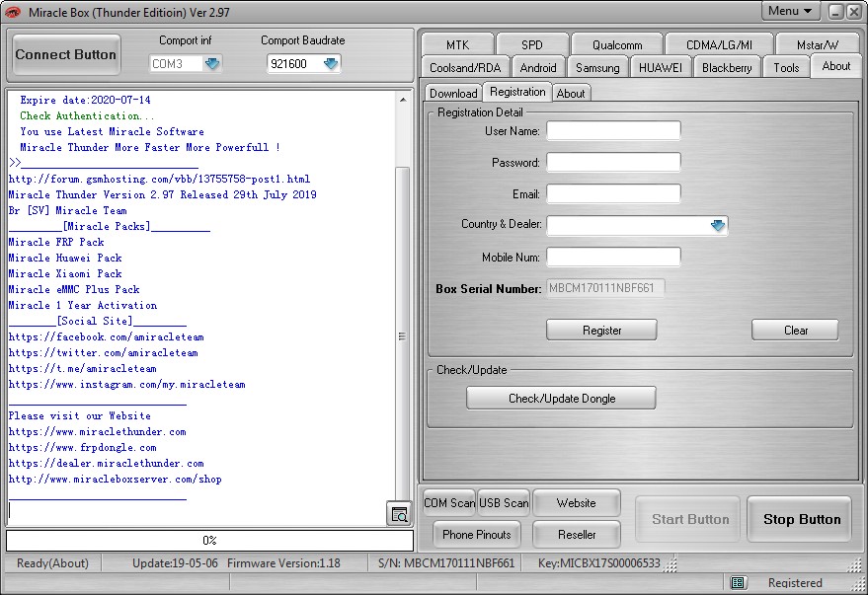Viewport: 868px width, 595px height.
Task: Click the www.frpdongle.com line
Action: pos(83,447)
